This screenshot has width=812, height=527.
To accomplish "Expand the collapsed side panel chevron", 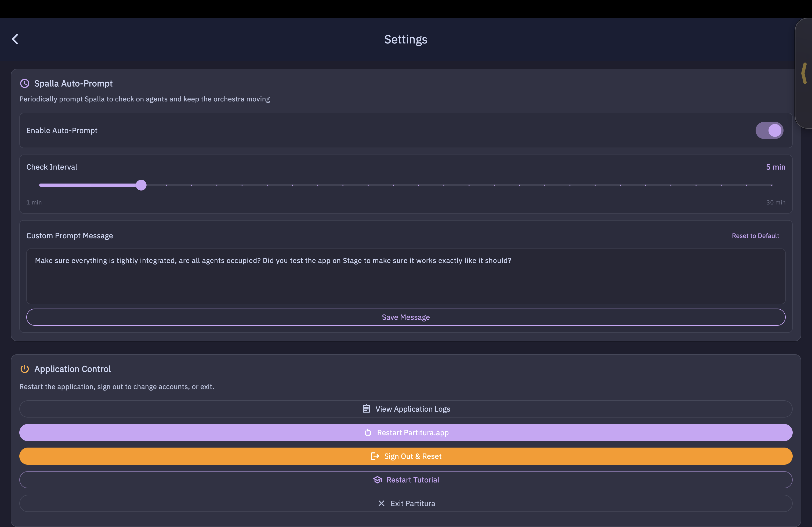I will pyautogui.click(x=804, y=73).
